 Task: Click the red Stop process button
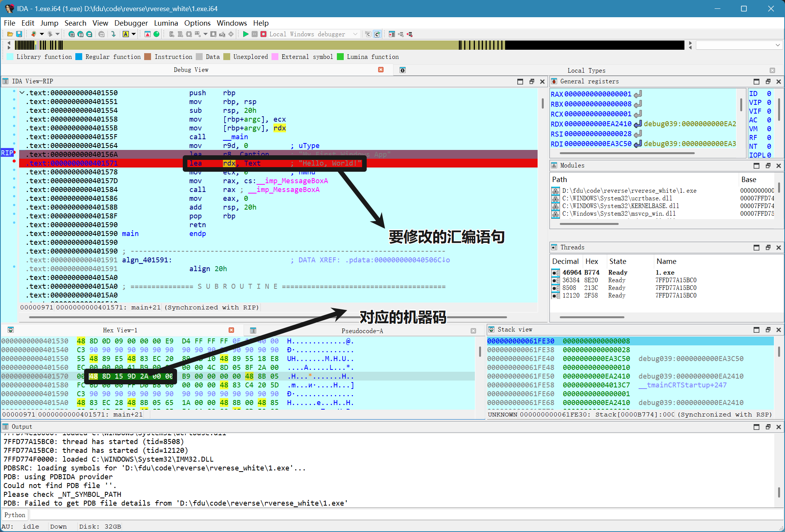point(263,34)
